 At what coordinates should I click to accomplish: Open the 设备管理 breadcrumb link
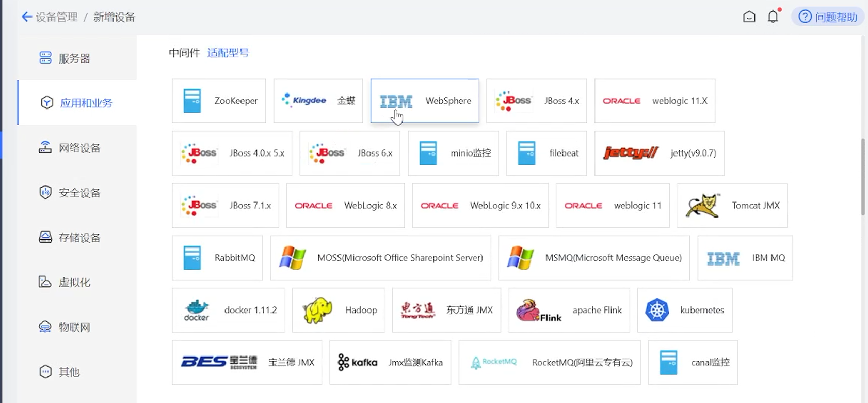[x=56, y=17]
